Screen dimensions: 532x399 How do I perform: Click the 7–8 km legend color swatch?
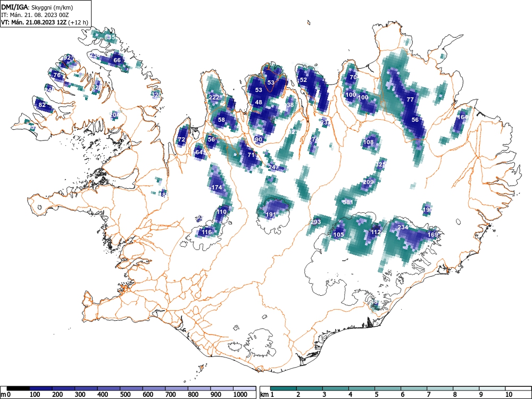[440, 388]
